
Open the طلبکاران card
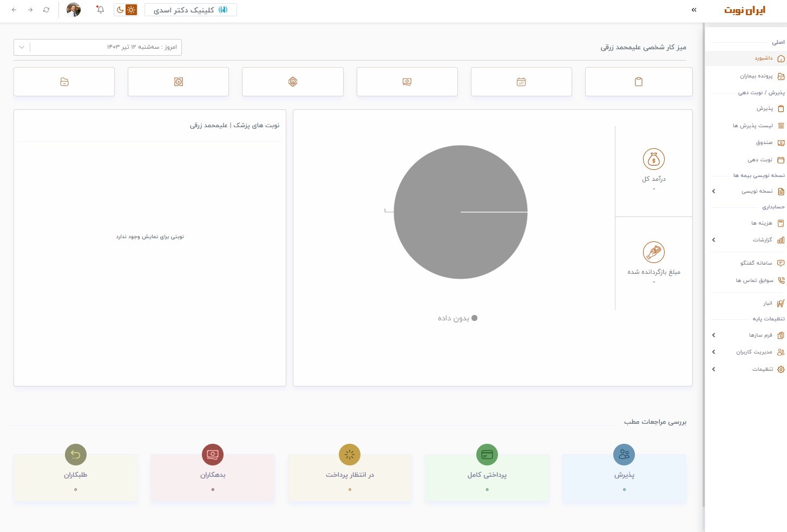coord(76,478)
